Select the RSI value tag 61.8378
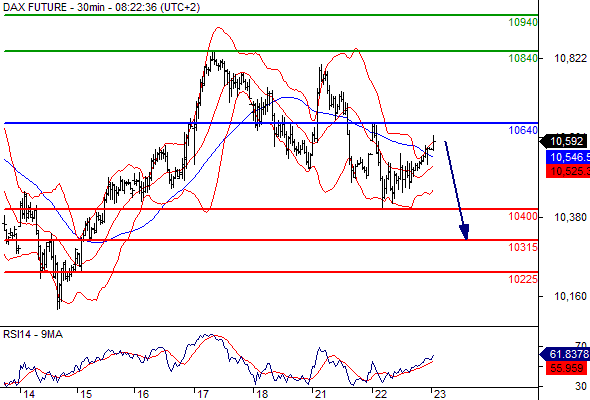Viewport: 590px width, 400px height. click(565, 354)
